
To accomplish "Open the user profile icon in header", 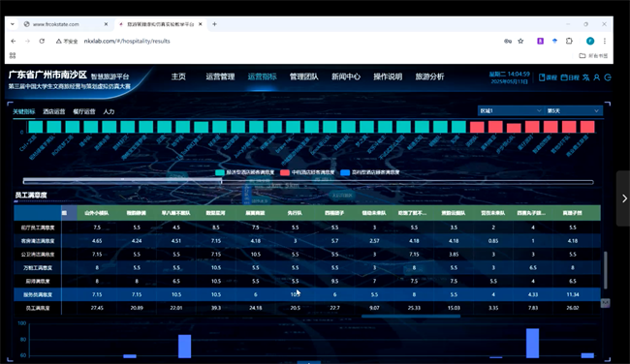I will (x=597, y=77).
